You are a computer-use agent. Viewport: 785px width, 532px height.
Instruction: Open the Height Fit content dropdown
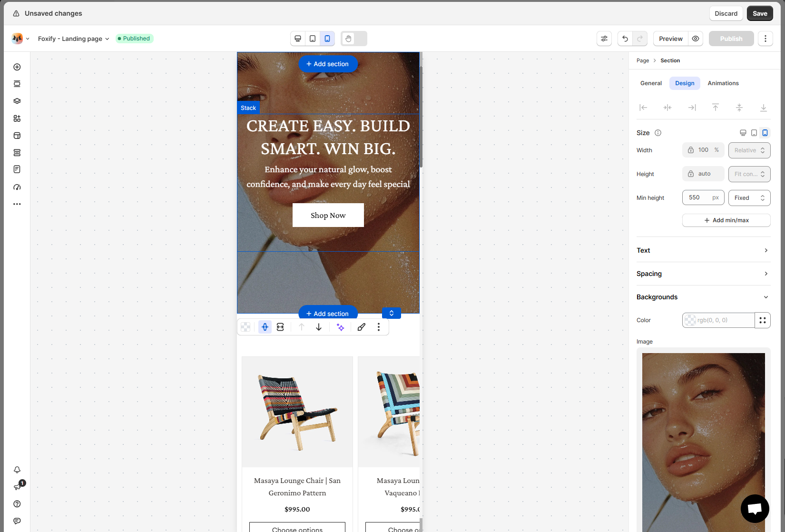point(749,174)
